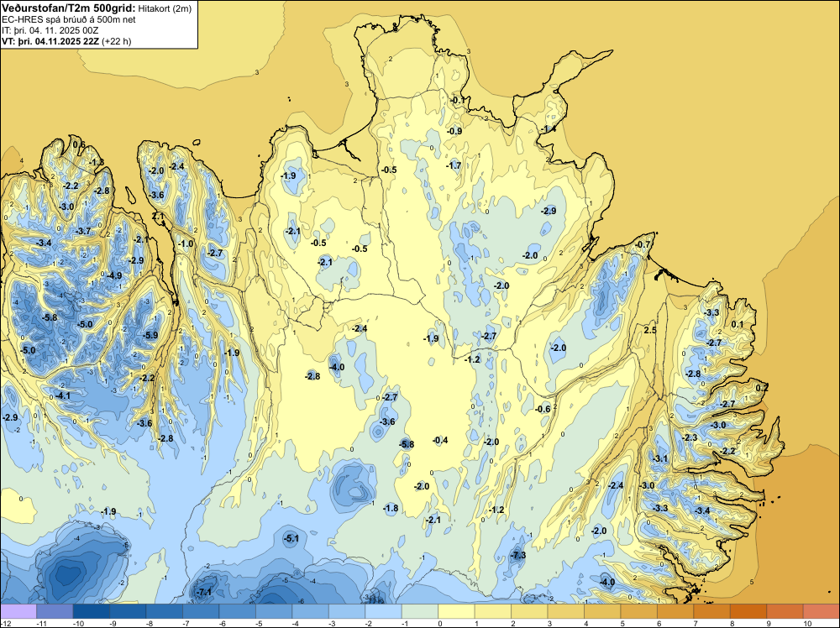Click the -1.7 temperature value

click(x=454, y=165)
